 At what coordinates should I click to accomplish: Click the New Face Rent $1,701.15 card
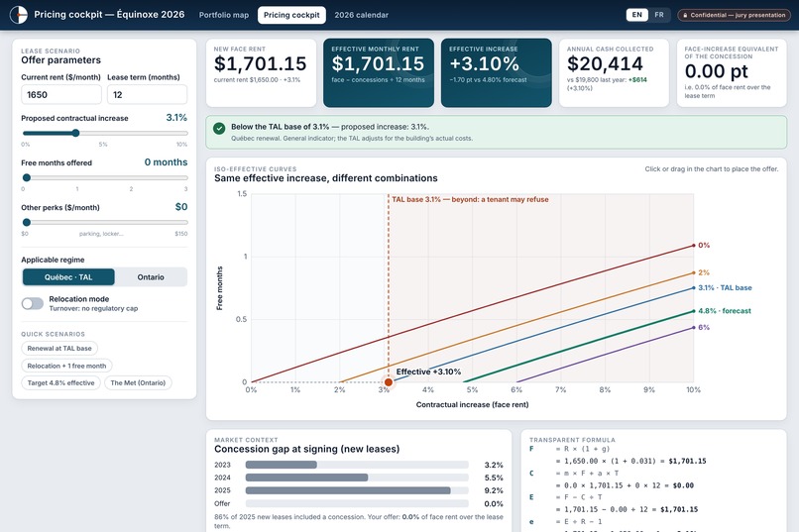pos(261,72)
